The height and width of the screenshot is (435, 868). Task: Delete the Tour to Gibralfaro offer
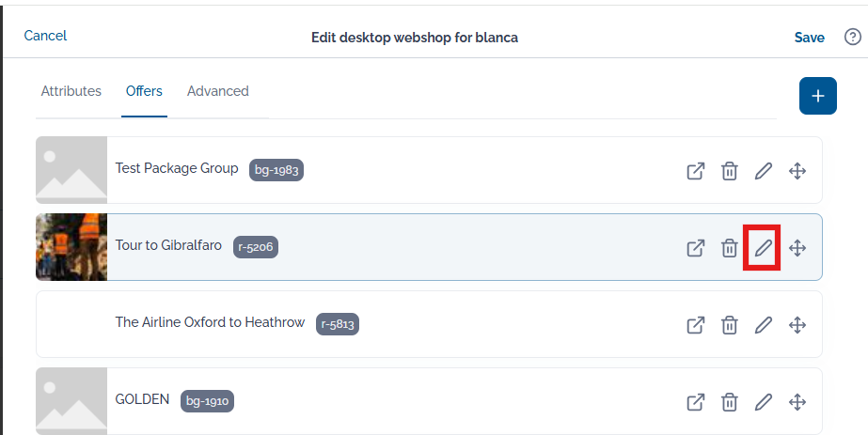coord(730,248)
